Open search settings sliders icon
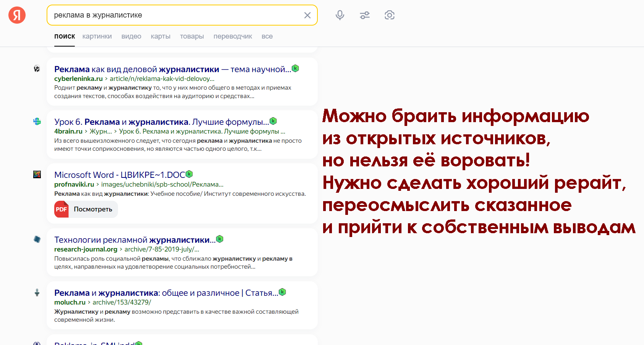Image resolution: width=644 pixels, height=345 pixels. click(x=365, y=15)
